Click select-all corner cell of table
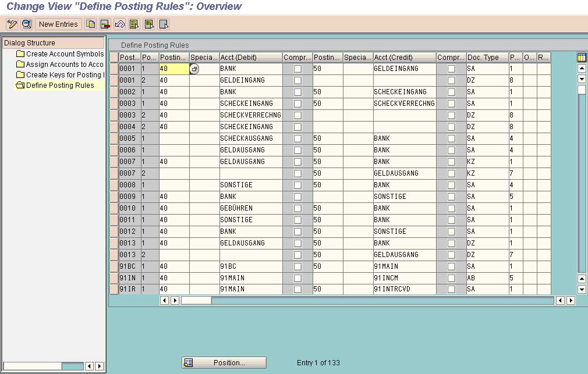Image resolution: width=588 pixels, height=374 pixels. point(114,58)
